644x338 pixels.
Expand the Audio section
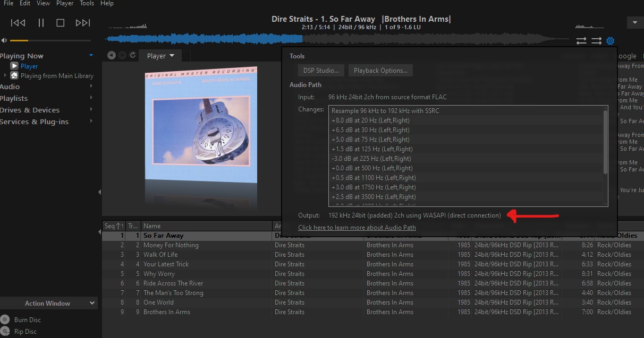point(91,86)
